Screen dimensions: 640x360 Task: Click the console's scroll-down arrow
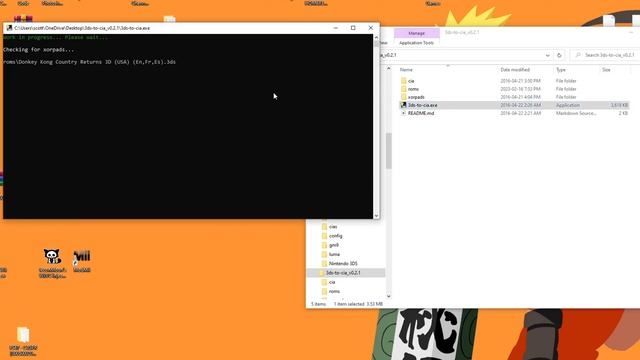(376, 216)
